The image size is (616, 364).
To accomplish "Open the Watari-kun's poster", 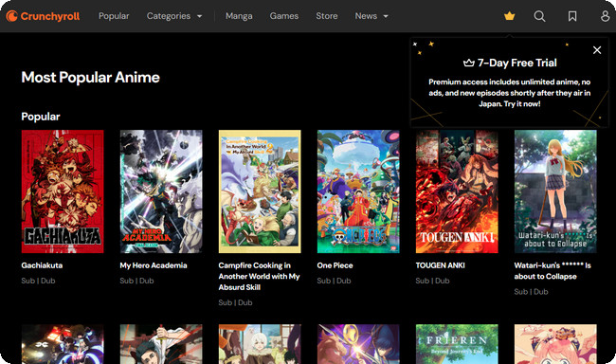I will click(555, 191).
